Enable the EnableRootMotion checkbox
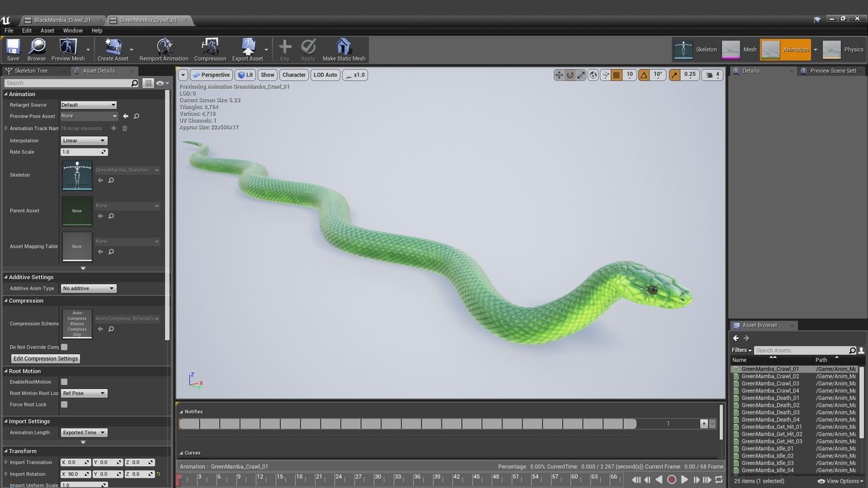Screen dimensions: 868x488 tap(64, 382)
